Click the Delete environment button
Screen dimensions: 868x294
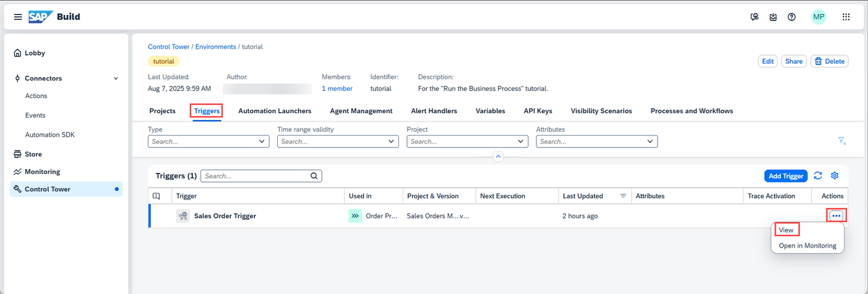tap(829, 61)
